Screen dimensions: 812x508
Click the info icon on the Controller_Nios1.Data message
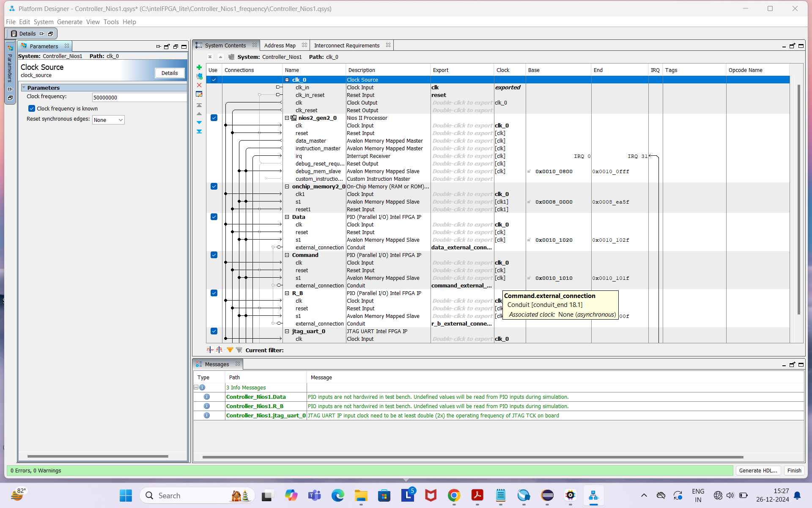pos(207,397)
